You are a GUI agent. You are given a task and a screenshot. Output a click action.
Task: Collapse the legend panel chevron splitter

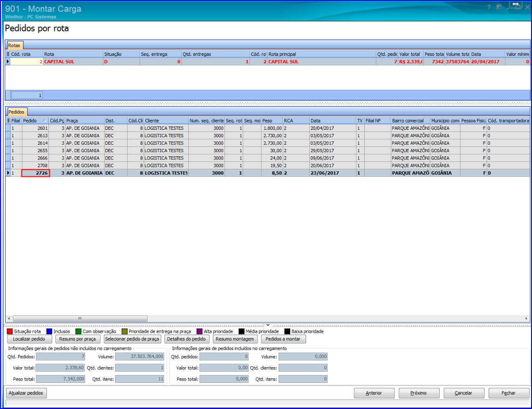click(268, 325)
